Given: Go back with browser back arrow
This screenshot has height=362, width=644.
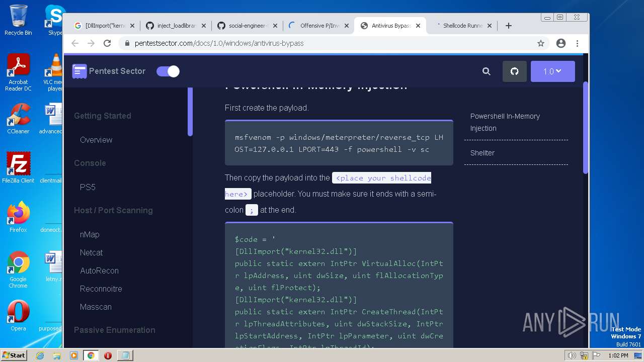Looking at the screenshot, I should tap(75, 43).
